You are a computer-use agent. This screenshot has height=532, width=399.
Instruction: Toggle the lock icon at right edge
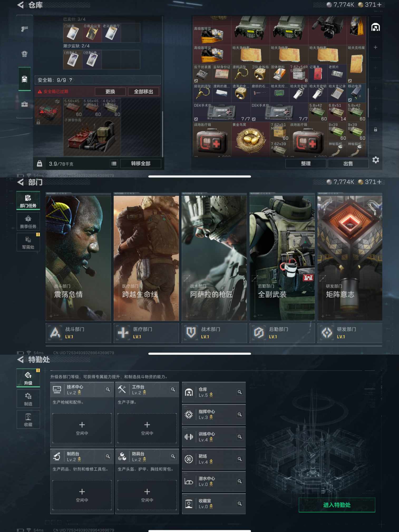[376, 129]
